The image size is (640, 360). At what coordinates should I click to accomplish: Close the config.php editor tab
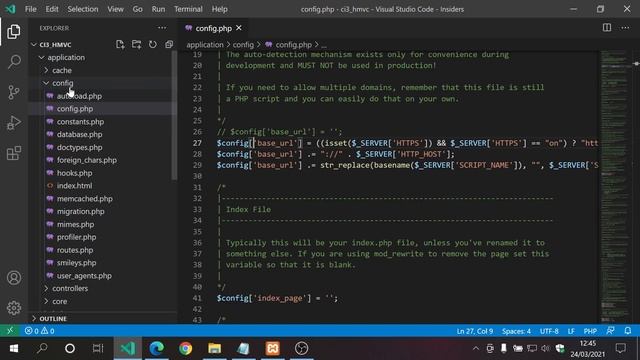[239, 28]
